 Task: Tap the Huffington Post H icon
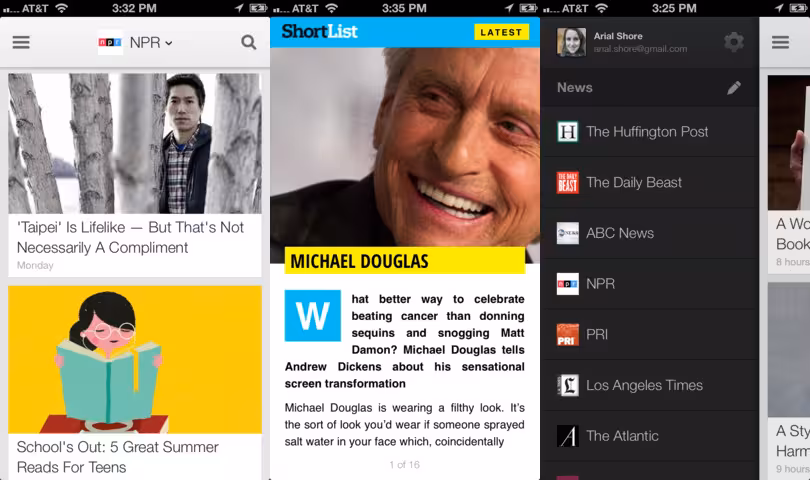pos(568,132)
